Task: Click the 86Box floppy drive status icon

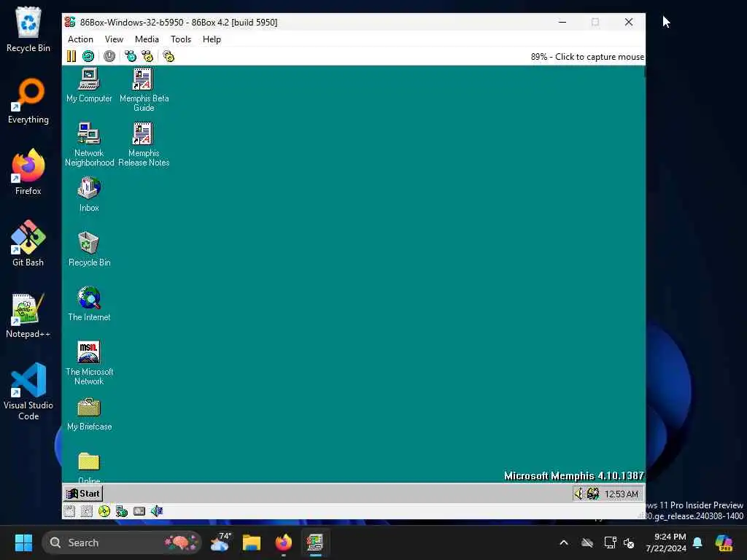Action: pyautogui.click(x=69, y=511)
